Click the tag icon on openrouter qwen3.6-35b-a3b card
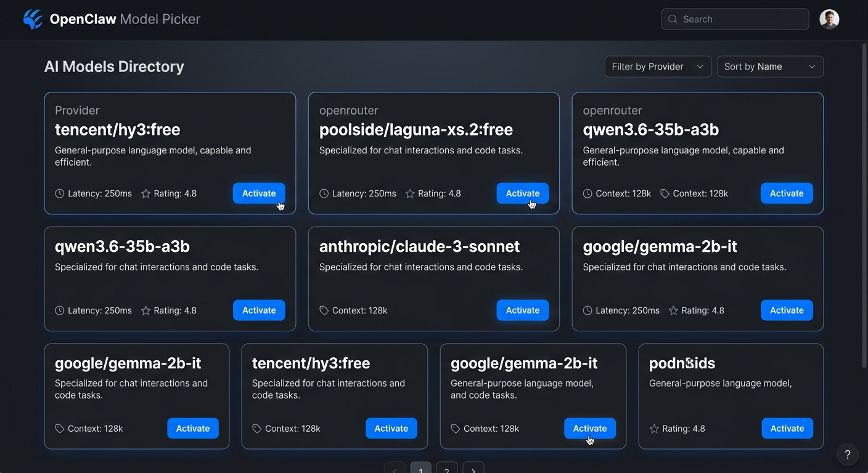The height and width of the screenshot is (473, 868). pyautogui.click(x=665, y=193)
